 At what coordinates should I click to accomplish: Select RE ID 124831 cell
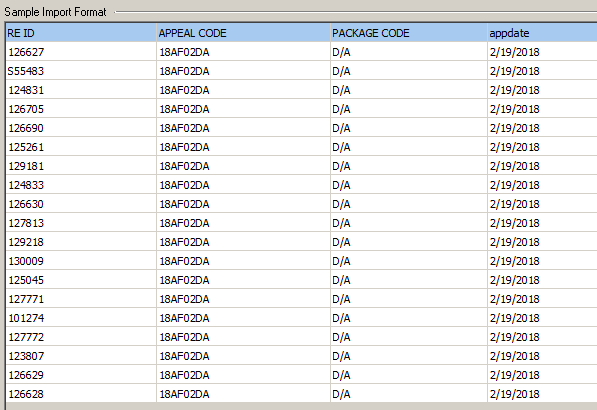coord(81,90)
